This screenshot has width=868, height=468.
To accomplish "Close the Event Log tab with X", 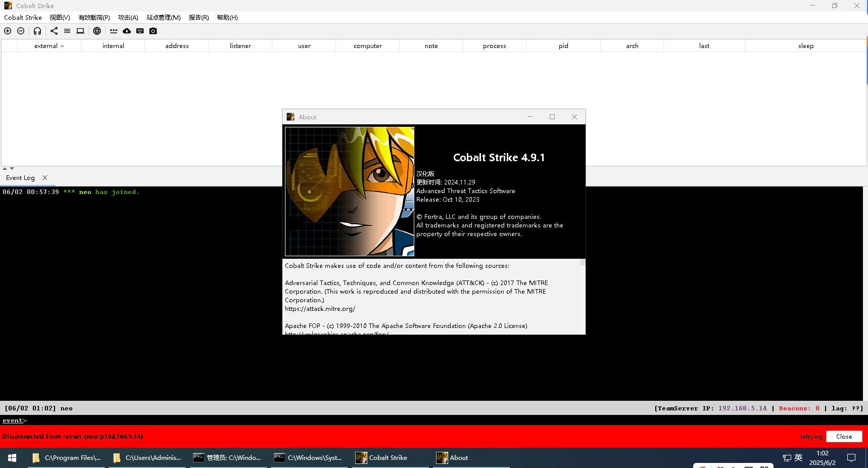I will [x=45, y=177].
